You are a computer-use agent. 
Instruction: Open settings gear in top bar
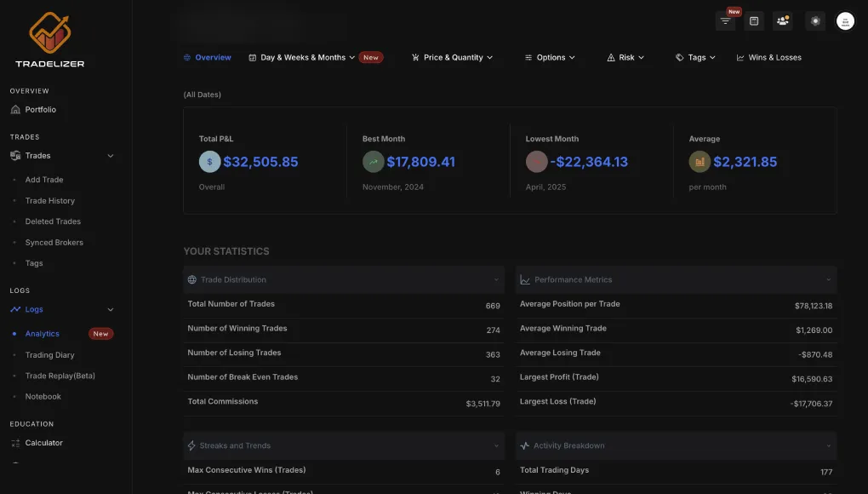pyautogui.click(x=816, y=21)
